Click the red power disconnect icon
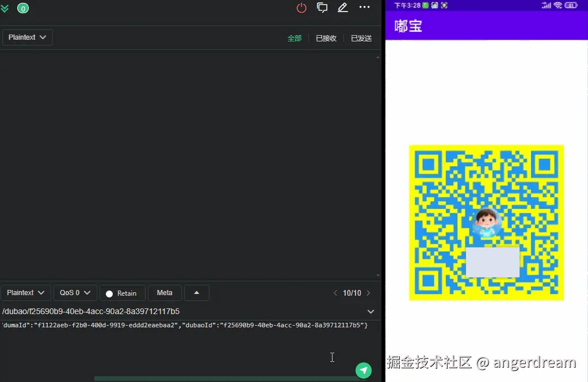This screenshot has height=382, width=588. [301, 8]
